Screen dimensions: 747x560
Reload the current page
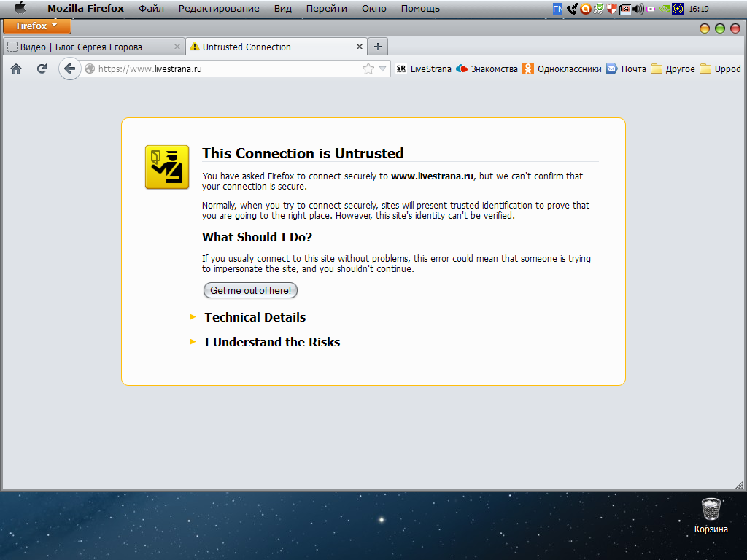click(42, 69)
